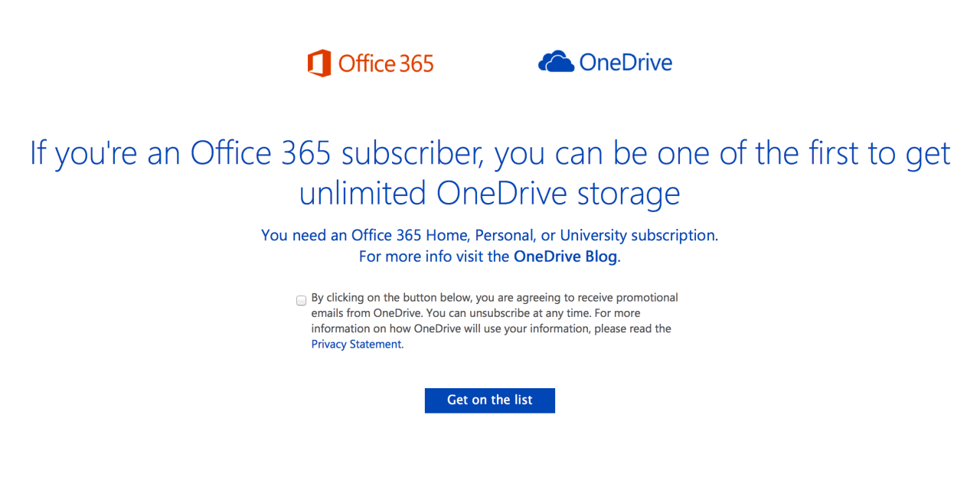Open the OneDrive Blog link
Screen dimensions: 980x500
click(x=565, y=257)
